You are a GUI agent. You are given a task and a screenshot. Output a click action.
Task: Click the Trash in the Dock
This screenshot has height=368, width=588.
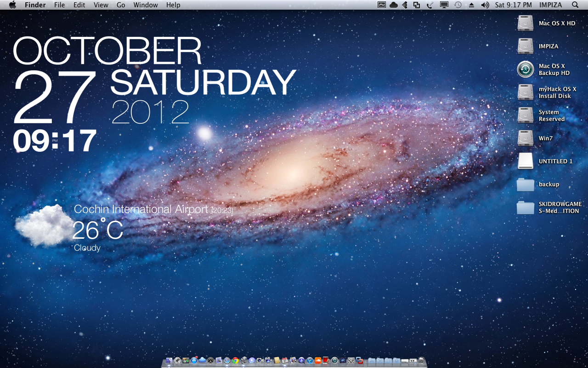tap(421, 361)
